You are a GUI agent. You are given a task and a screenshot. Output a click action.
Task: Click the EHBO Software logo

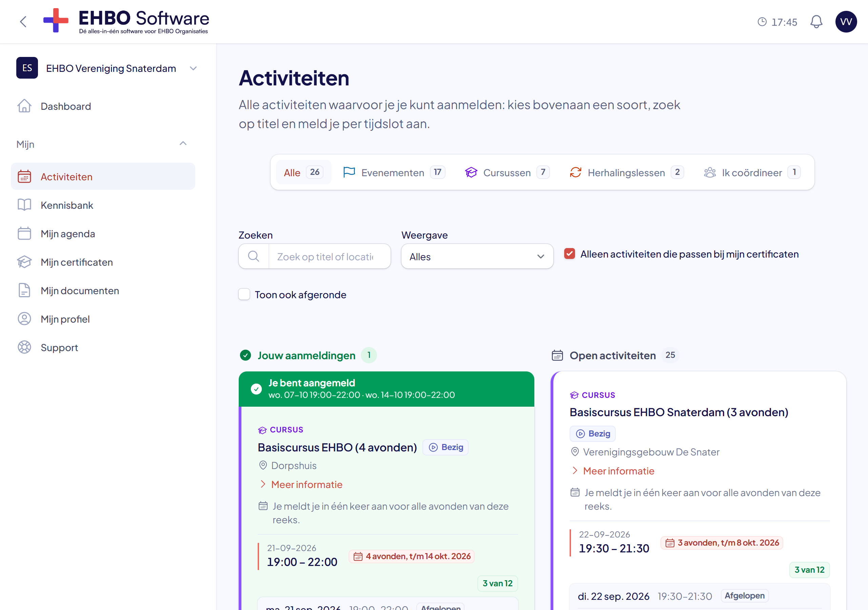[126, 22]
